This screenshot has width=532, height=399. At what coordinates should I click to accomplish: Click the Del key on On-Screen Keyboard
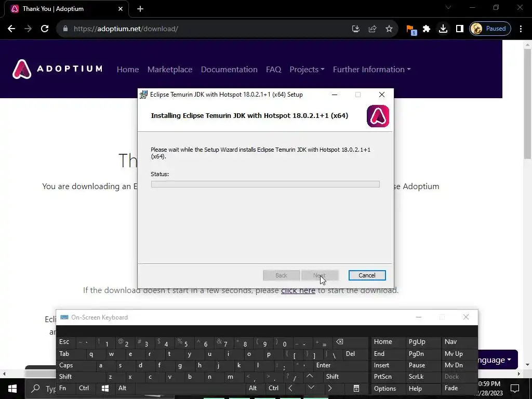coord(355,354)
